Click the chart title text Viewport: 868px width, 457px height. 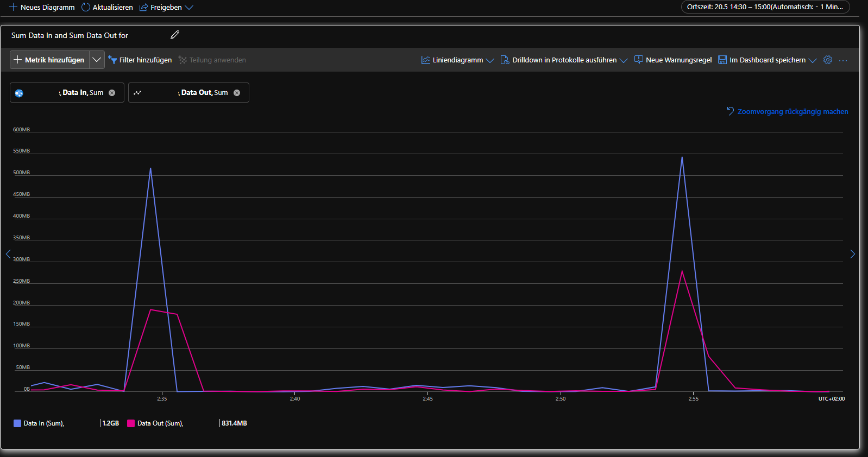70,35
